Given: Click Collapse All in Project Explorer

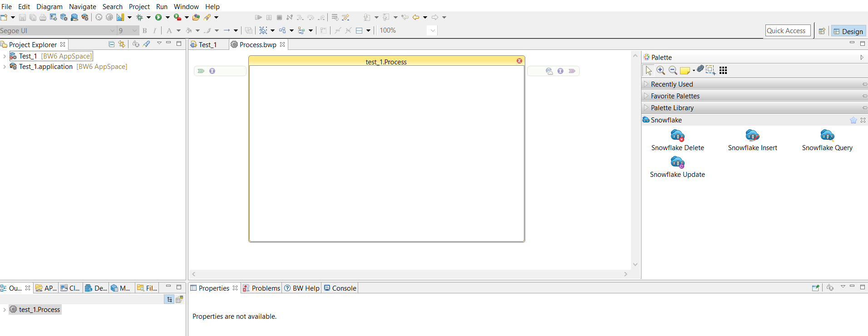Looking at the screenshot, I should point(111,44).
